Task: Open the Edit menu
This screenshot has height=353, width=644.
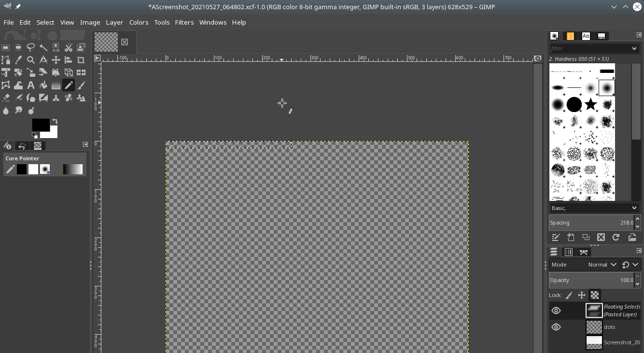Action: (x=25, y=22)
